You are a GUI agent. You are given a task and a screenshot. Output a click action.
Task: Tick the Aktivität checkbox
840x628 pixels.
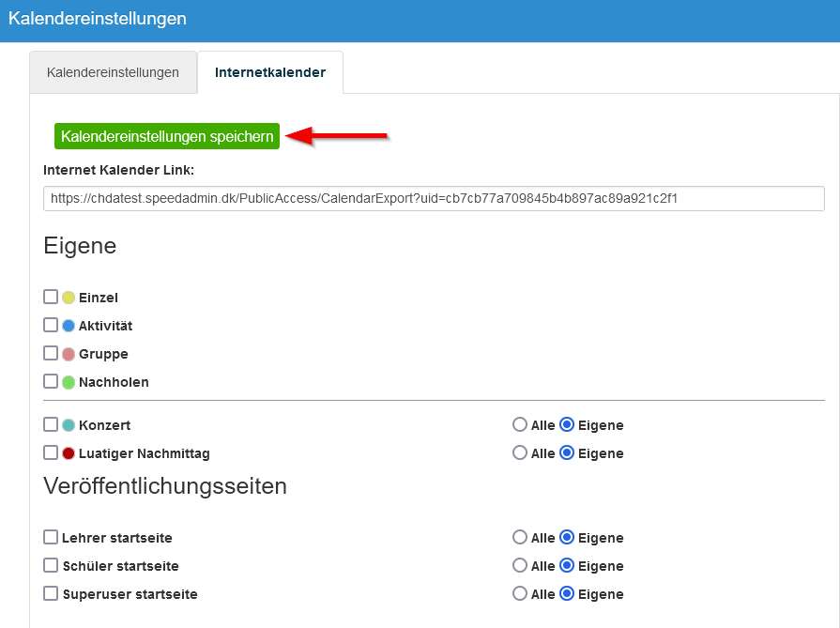[51, 325]
